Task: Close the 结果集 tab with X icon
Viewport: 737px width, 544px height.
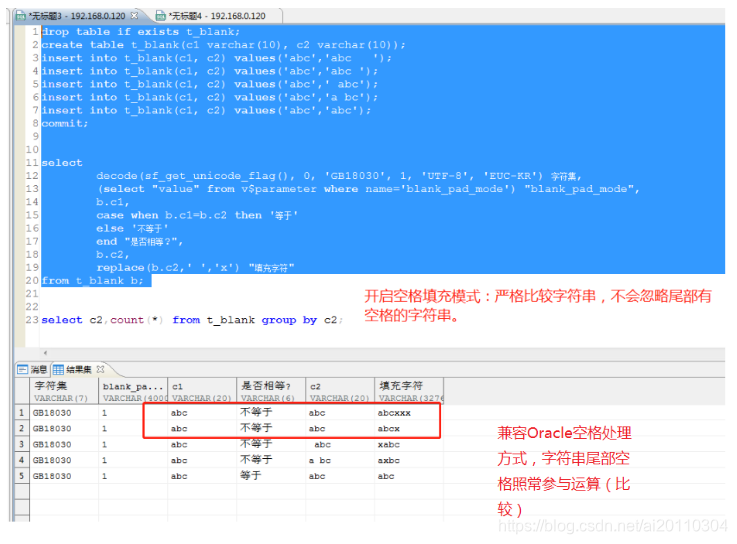Action: pos(100,369)
